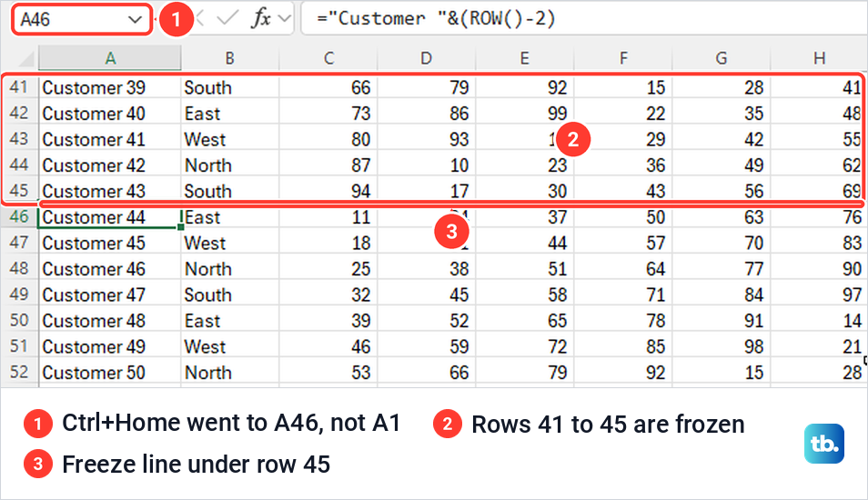The height and width of the screenshot is (500, 868).
Task: Click cell D50 with value 52
Action: (426, 320)
